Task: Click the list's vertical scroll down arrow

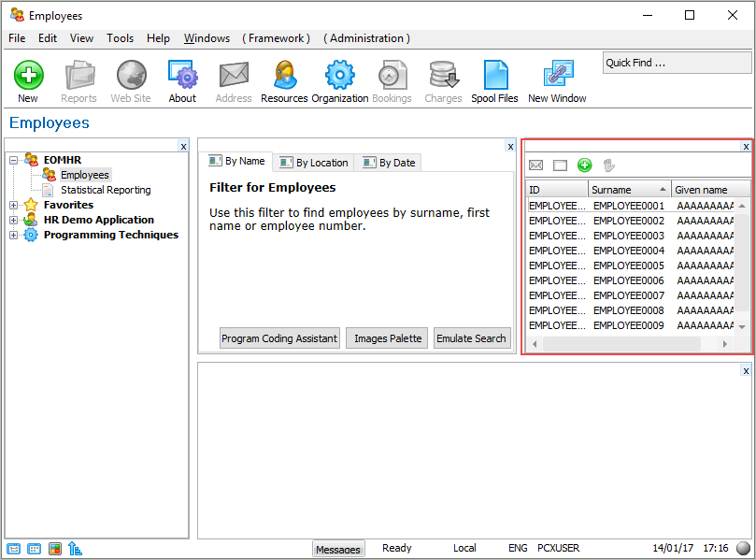Action: [x=742, y=326]
